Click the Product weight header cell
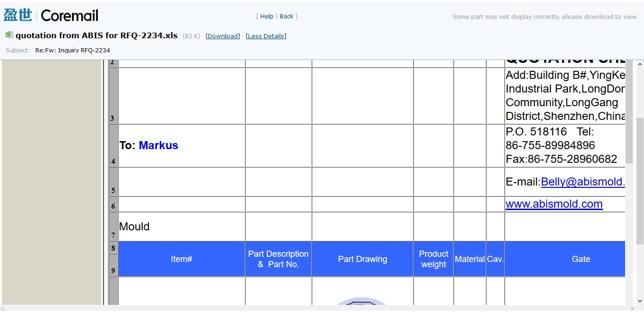This screenshot has width=644, height=312. coord(433,259)
